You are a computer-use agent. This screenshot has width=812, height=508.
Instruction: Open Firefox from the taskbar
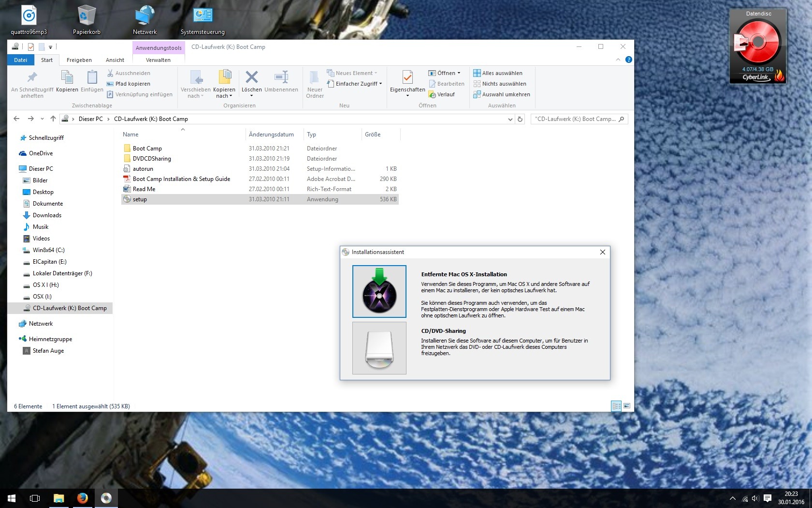pos(82,498)
